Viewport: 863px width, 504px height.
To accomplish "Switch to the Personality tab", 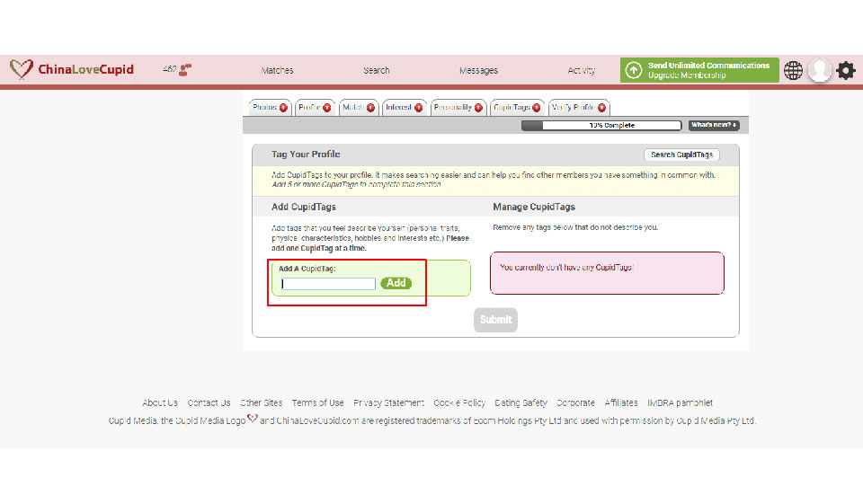I will point(458,108).
